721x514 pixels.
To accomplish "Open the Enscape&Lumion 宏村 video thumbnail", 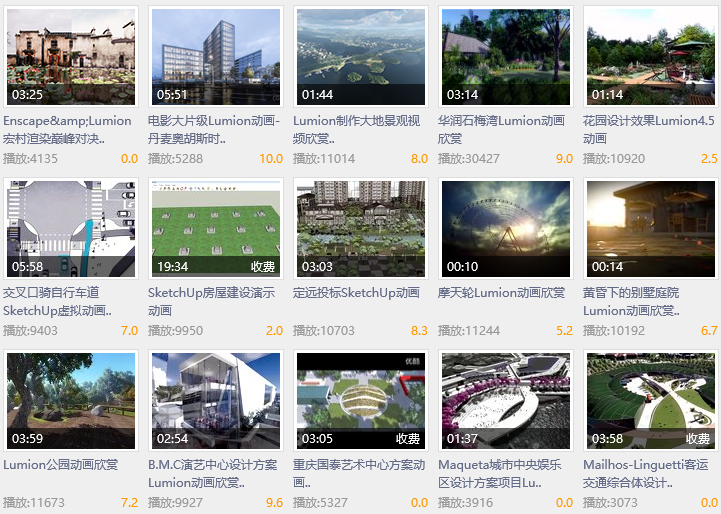I will pyautogui.click(x=71, y=57).
